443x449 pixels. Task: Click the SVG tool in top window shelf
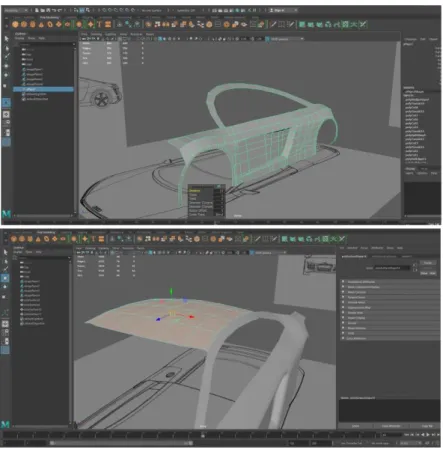[108, 24]
